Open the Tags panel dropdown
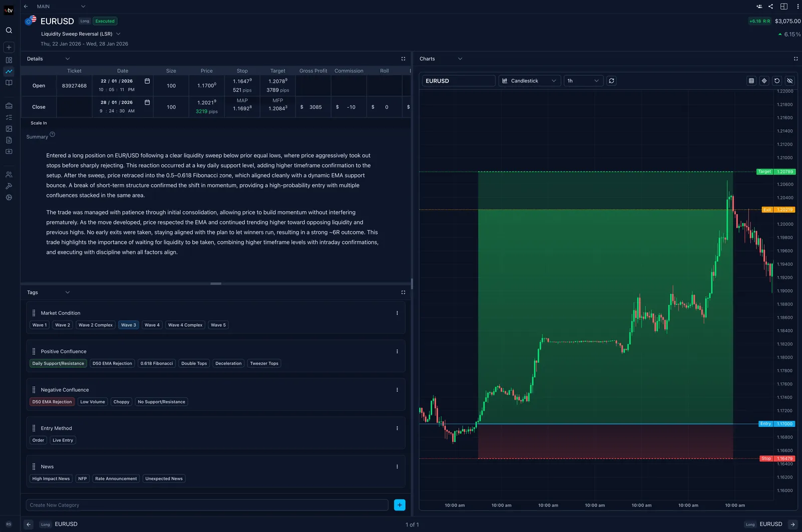 click(x=48, y=293)
